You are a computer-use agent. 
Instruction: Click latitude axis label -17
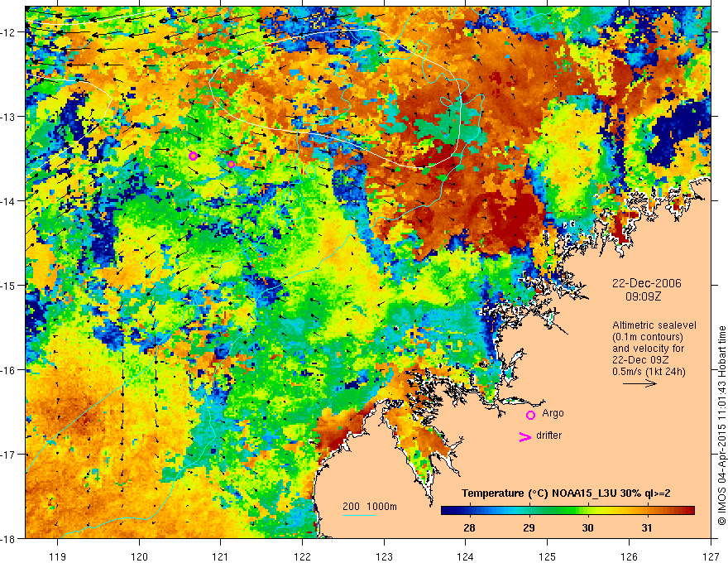[9, 455]
